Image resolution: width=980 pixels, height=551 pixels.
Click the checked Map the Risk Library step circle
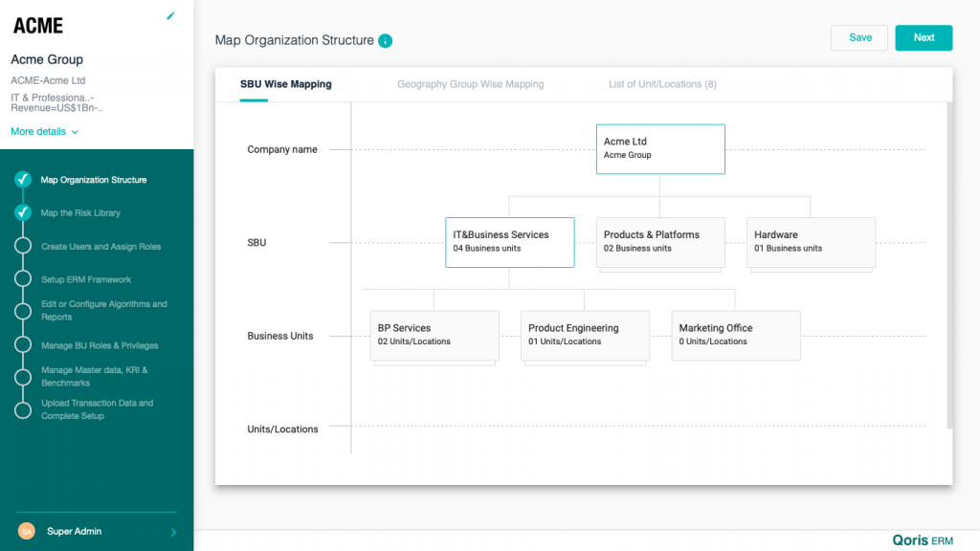point(23,212)
